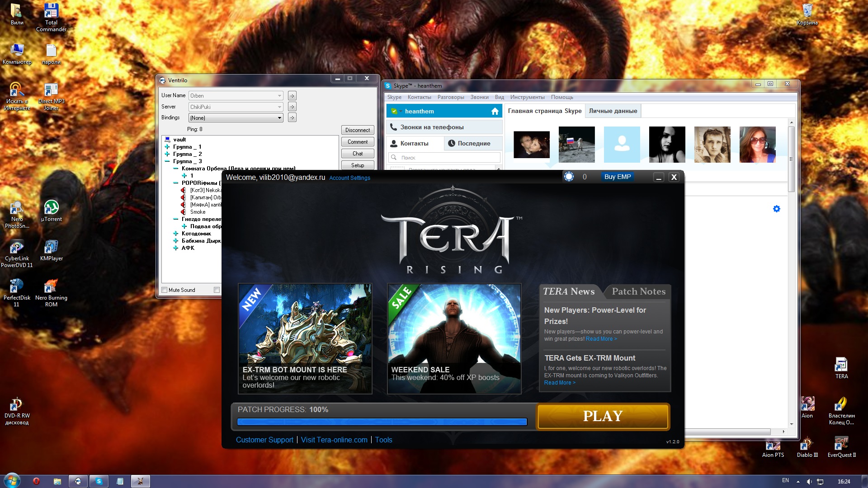Image resolution: width=868 pixels, height=488 pixels.
Task: Click the WEEKEND SALE promo banner
Action: click(454, 339)
